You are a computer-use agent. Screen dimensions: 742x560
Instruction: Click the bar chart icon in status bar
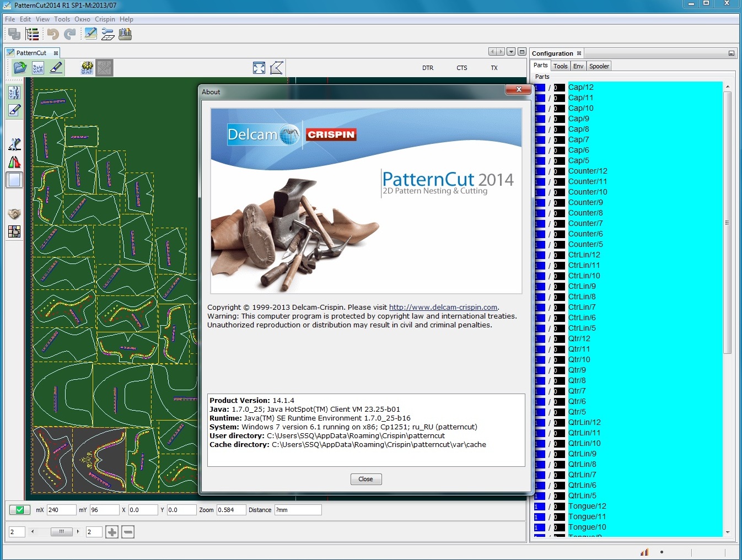(x=644, y=552)
